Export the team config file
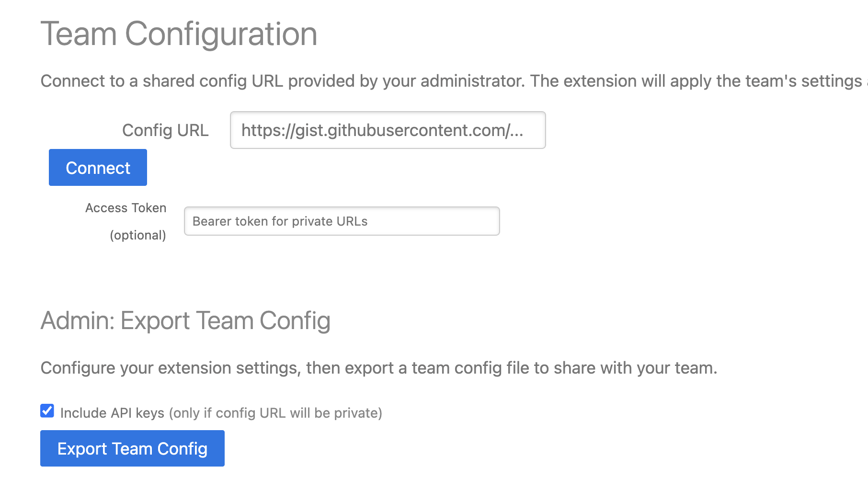868x479 pixels. (132, 448)
